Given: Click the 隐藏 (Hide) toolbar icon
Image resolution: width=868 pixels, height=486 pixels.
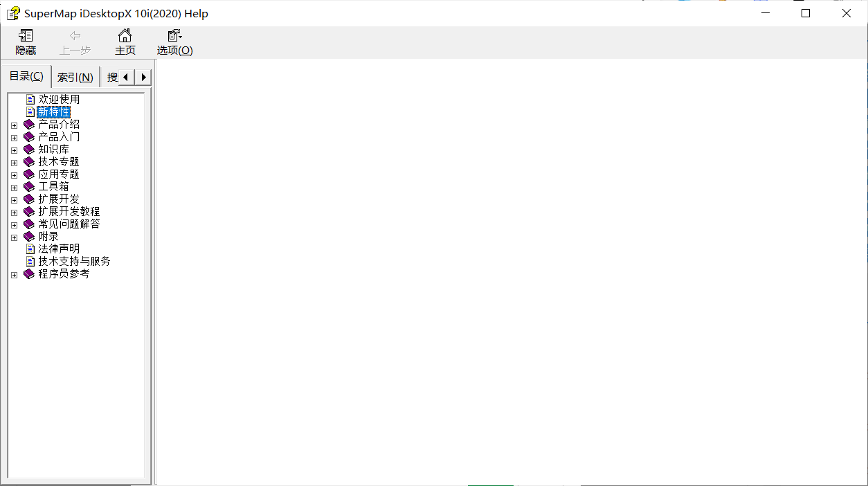Looking at the screenshot, I should pyautogui.click(x=26, y=35).
